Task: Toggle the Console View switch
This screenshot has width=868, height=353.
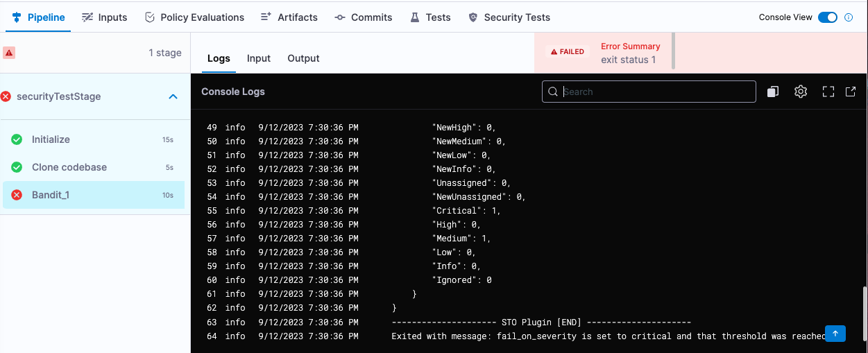Action: click(827, 17)
